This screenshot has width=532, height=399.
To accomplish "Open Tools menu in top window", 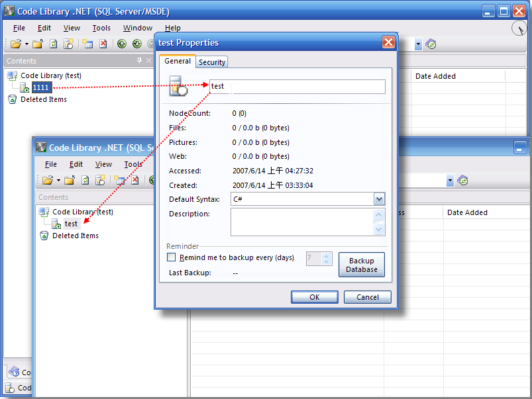I will pyautogui.click(x=101, y=28).
